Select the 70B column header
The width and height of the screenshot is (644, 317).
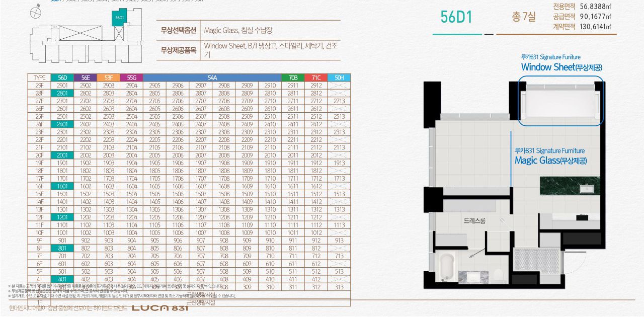[x=293, y=77]
